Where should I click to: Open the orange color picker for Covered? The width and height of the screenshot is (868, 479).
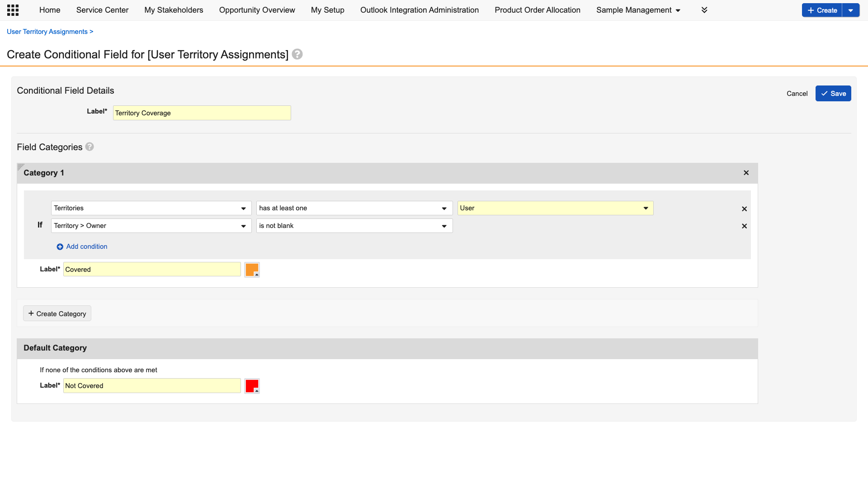(252, 269)
